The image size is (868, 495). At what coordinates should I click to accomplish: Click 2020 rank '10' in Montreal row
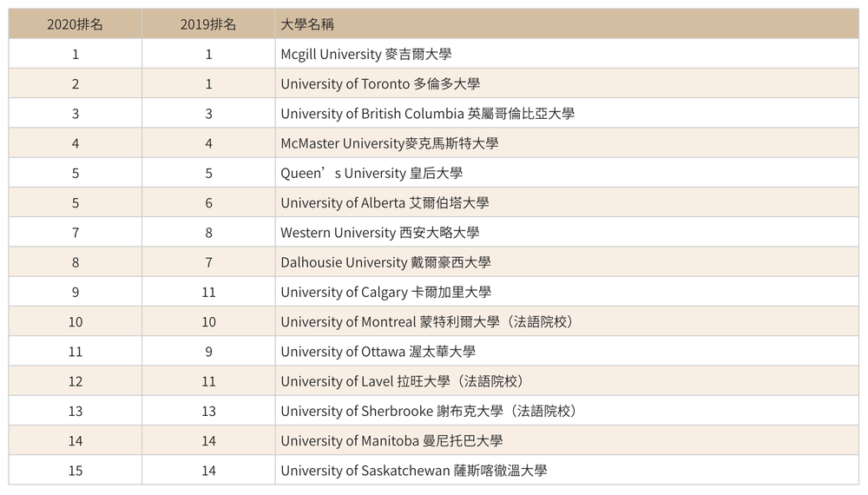click(x=76, y=322)
